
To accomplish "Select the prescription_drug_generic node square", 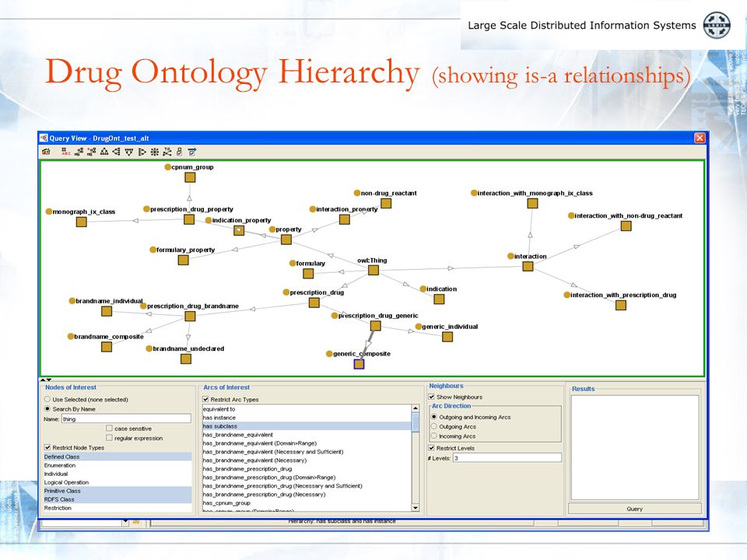I will point(375,326).
